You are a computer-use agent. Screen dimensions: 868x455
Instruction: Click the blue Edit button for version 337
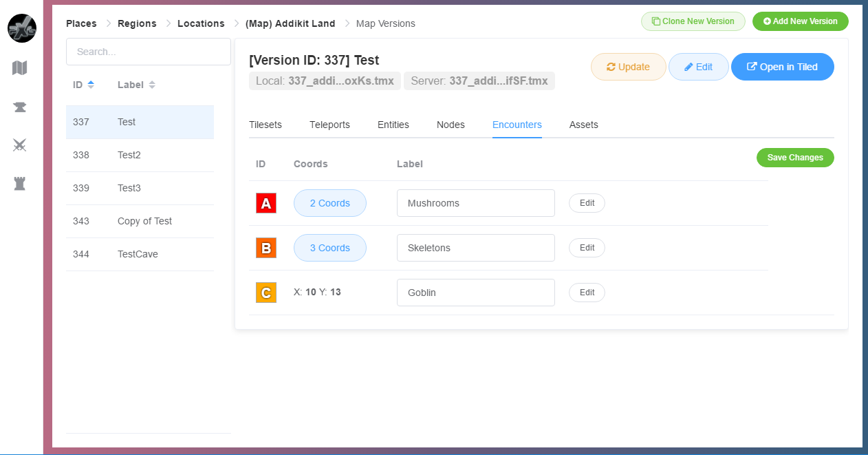[698, 67]
